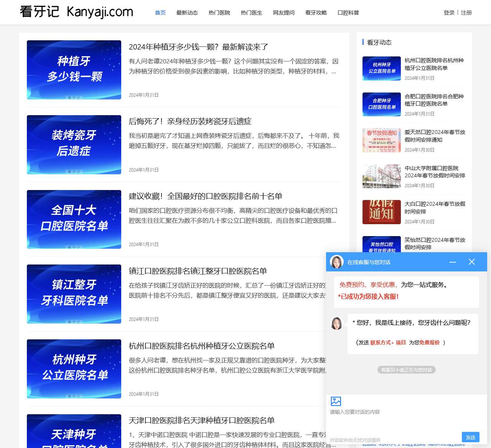Screen dimensions: 491x448
Task: Click sidebar thumbnail 合肥种牙口腔医院名单
Action: coord(382,104)
